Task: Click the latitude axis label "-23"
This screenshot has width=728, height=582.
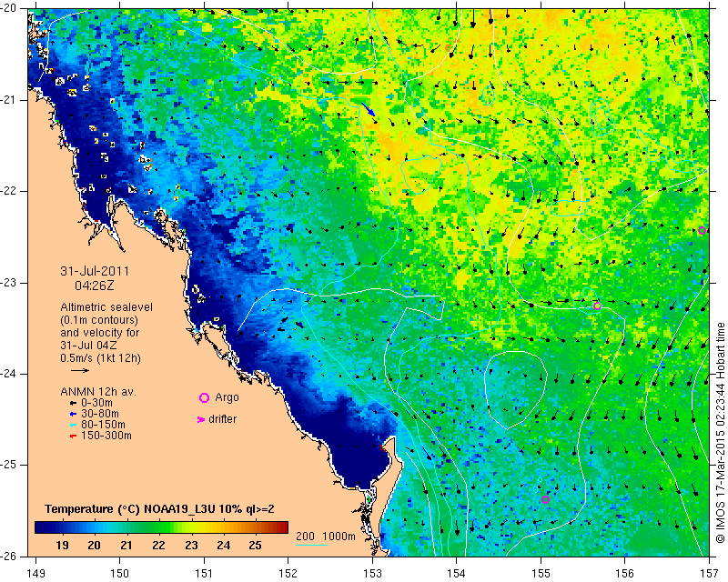Action: click(x=9, y=283)
